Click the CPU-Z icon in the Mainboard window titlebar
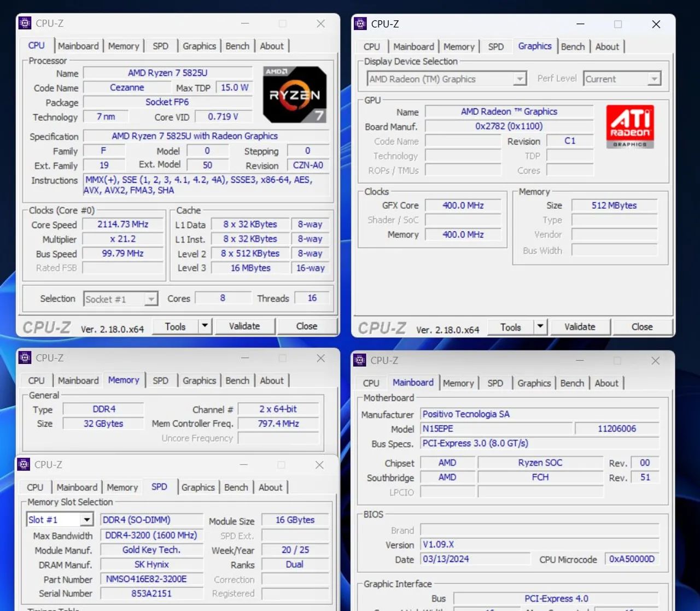Screen dimensions: 700x611 (360, 360)
